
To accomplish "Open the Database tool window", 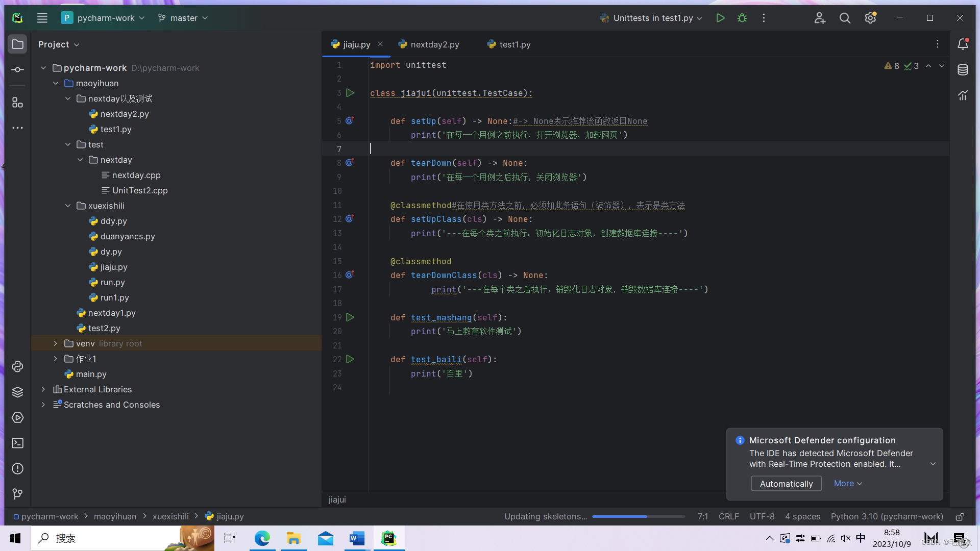I will pos(963,69).
